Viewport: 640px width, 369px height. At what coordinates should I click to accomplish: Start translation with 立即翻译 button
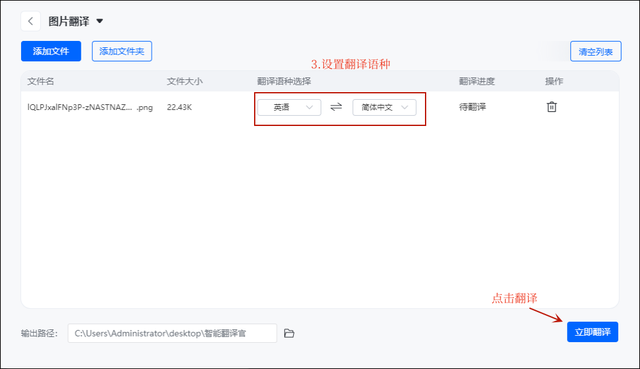593,332
